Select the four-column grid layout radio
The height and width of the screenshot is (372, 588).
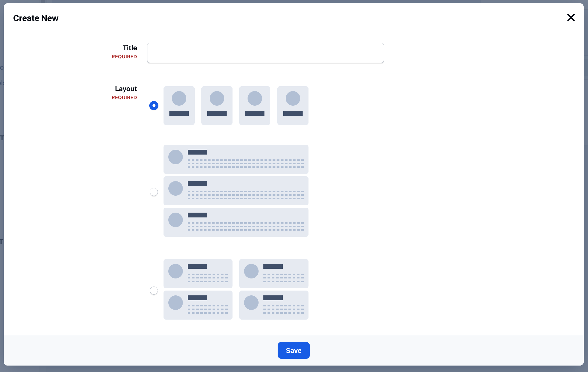coord(154,106)
